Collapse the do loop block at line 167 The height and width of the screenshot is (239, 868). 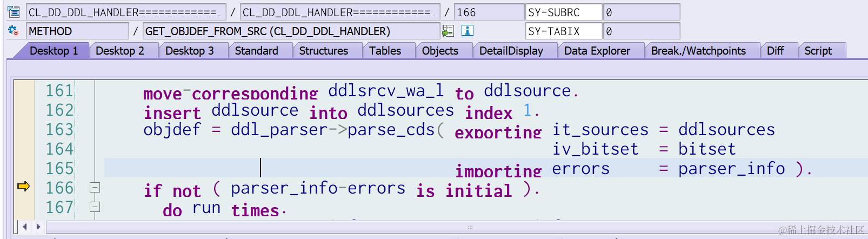[x=95, y=207]
